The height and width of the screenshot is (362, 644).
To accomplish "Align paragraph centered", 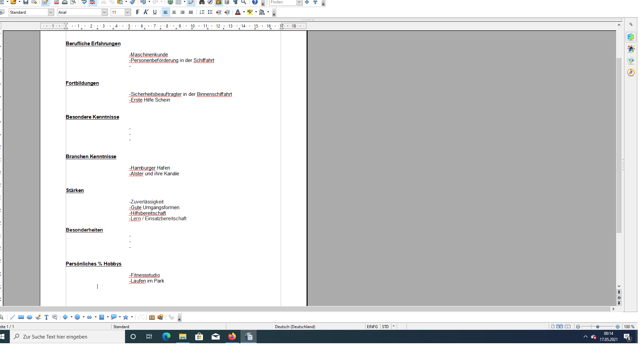I will (x=174, y=12).
